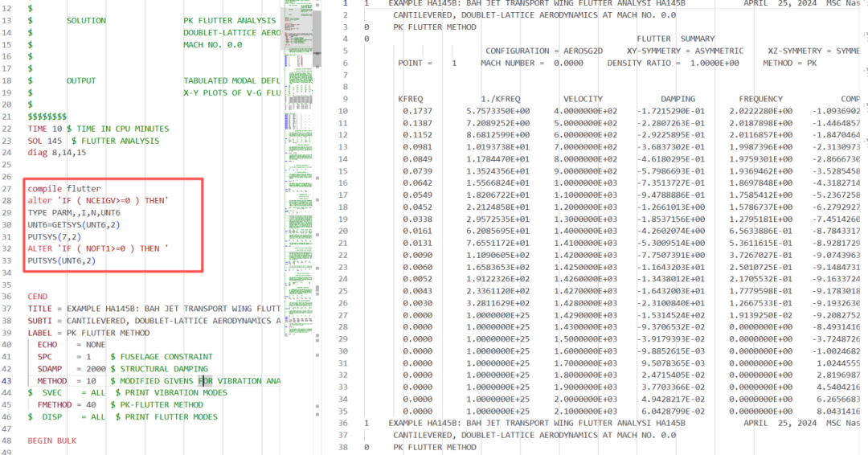The height and width of the screenshot is (455, 868).
Task: Click 'CONFIGURATION = AEROSG2D' in the output
Action: tap(544, 51)
